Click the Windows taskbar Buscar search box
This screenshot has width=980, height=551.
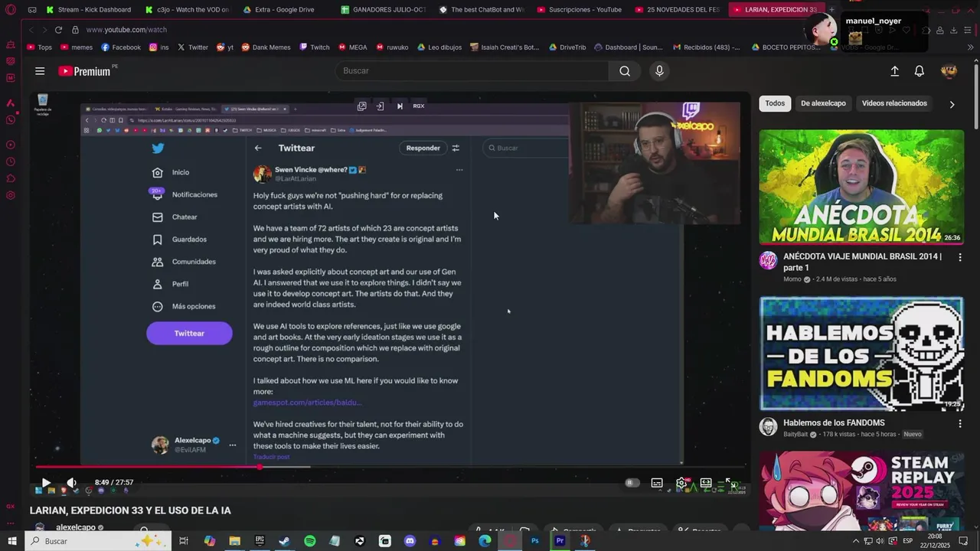coord(97,541)
